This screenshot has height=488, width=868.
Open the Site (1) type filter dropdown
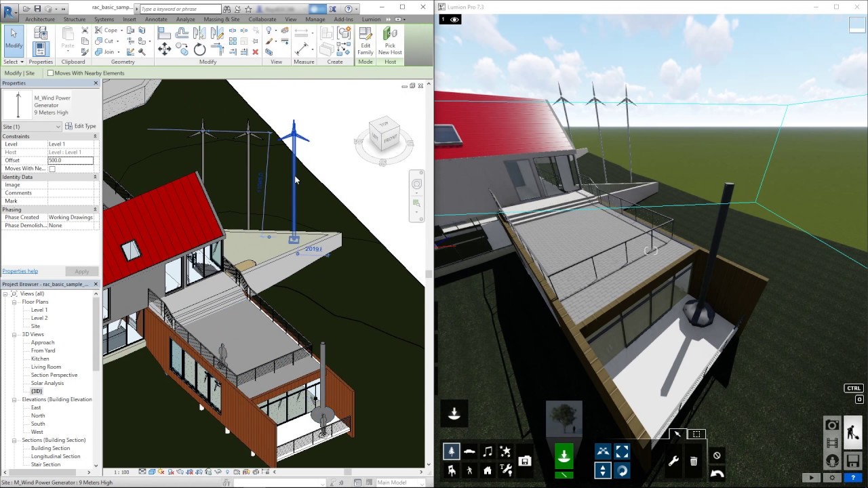(31, 127)
